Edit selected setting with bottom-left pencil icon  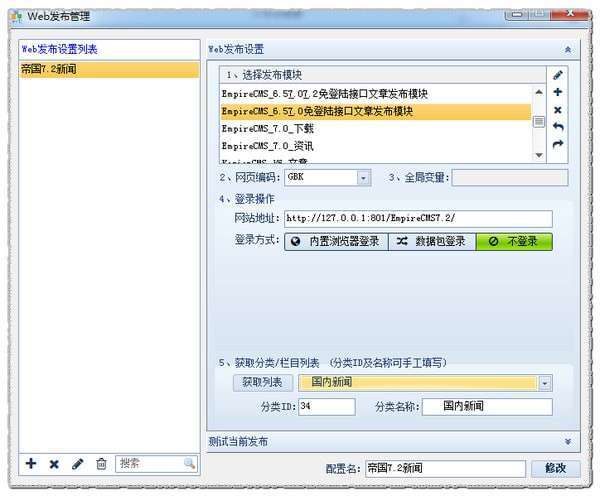77,464
